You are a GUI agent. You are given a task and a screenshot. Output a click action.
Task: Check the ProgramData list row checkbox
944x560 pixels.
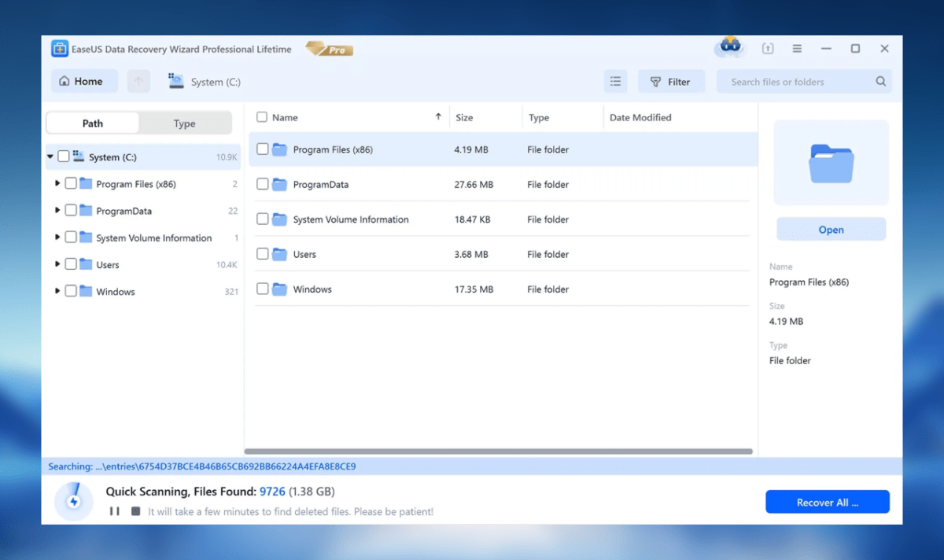coord(262,184)
